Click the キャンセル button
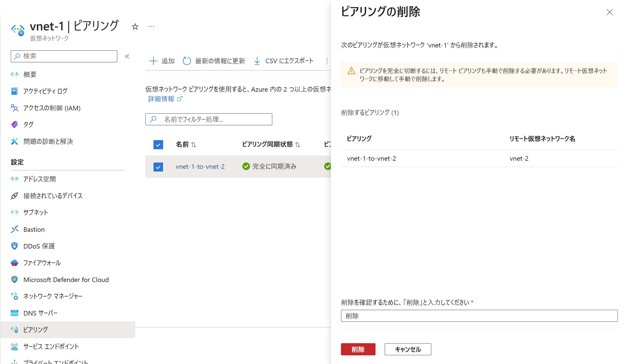 [x=408, y=349]
